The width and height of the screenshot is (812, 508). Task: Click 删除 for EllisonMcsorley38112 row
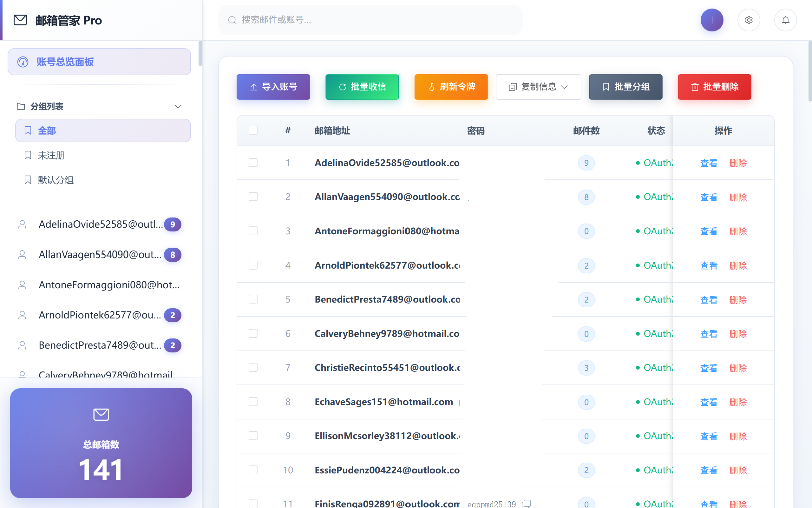pyautogui.click(x=738, y=436)
